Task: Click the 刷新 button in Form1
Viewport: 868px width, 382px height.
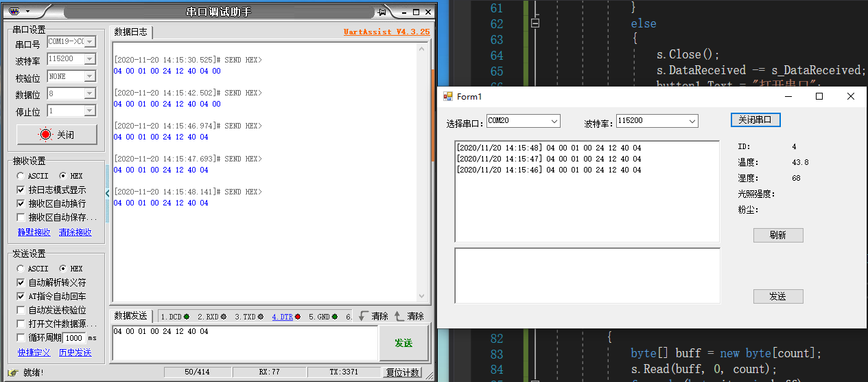Action: tap(778, 235)
